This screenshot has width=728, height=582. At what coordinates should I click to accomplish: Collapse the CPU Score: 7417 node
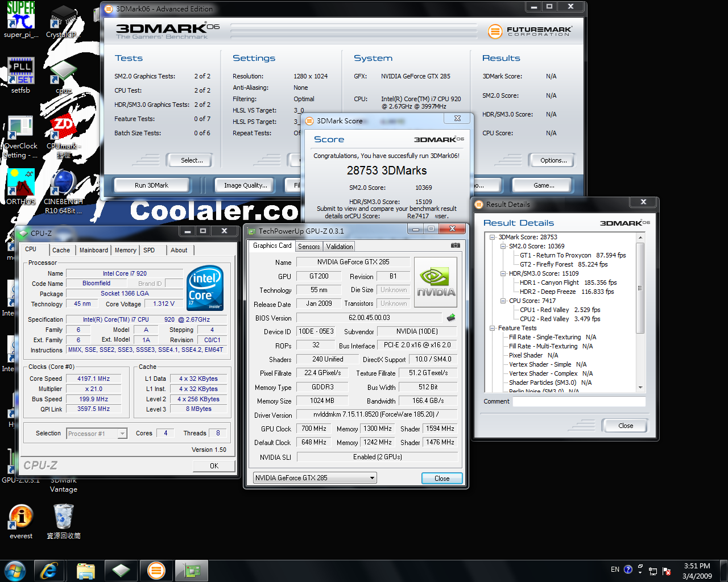click(503, 301)
